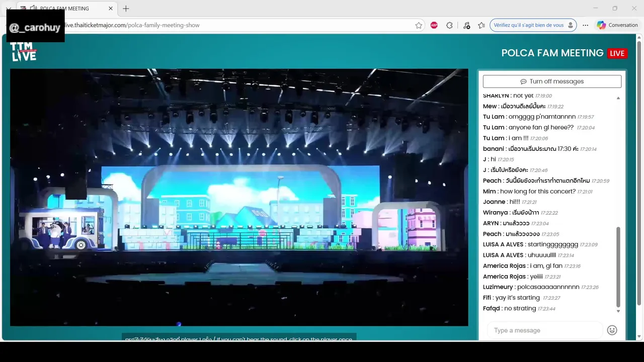Close the POLCA FAM MEETING tab
The width and height of the screenshot is (644, 362).
click(x=111, y=9)
